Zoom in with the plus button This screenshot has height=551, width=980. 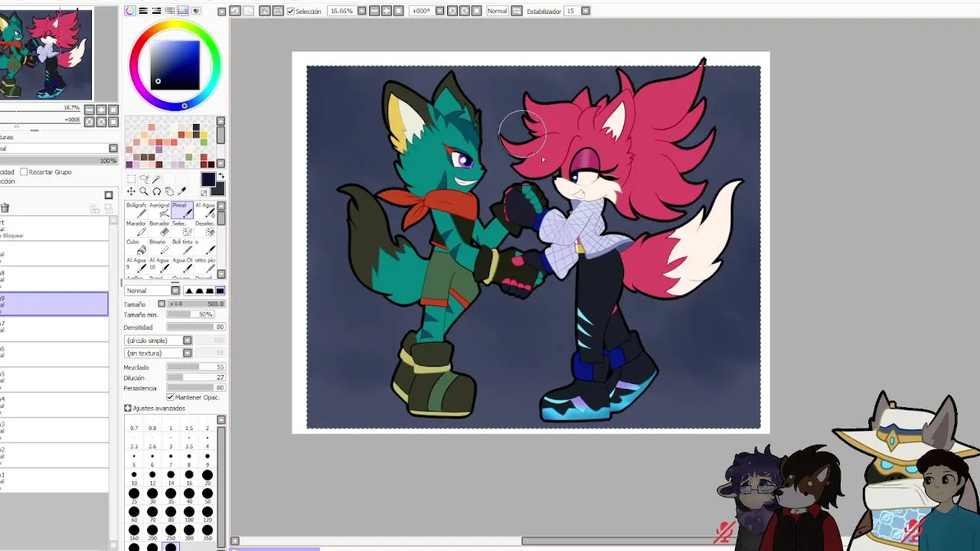tap(387, 11)
